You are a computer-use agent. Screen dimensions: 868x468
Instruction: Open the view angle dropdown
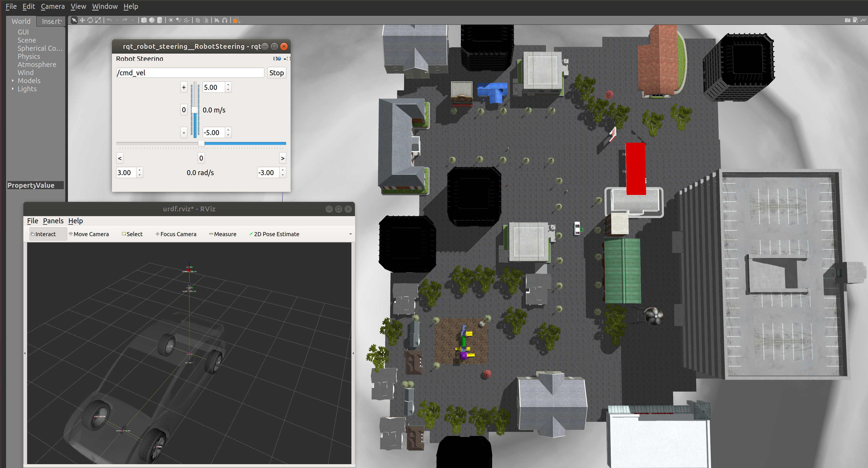(x=237, y=20)
